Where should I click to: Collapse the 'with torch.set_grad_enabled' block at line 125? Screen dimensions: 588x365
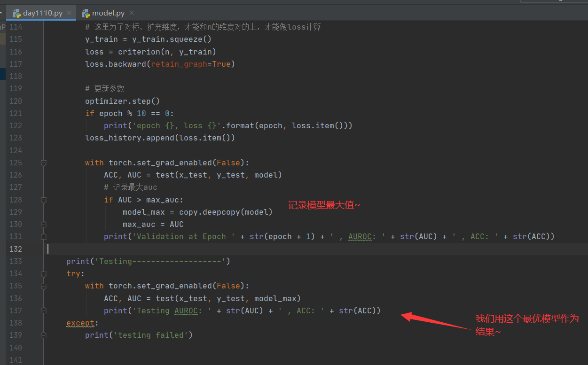(x=44, y=163)
